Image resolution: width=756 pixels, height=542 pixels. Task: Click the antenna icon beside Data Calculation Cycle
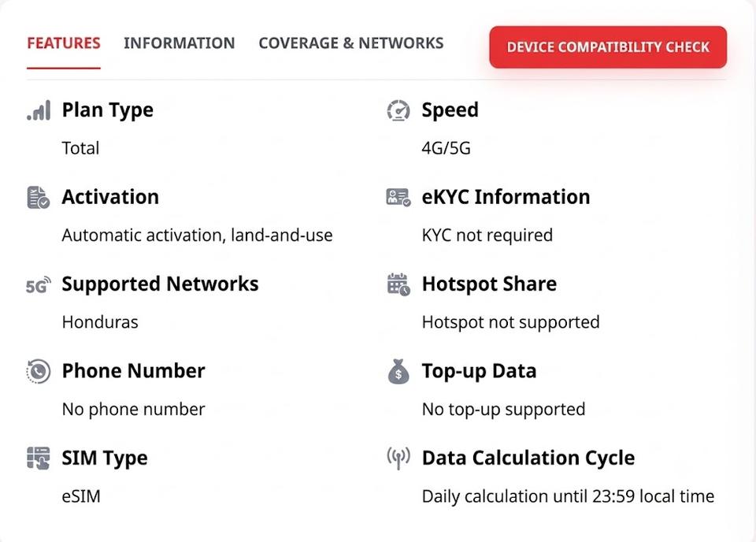398,458
